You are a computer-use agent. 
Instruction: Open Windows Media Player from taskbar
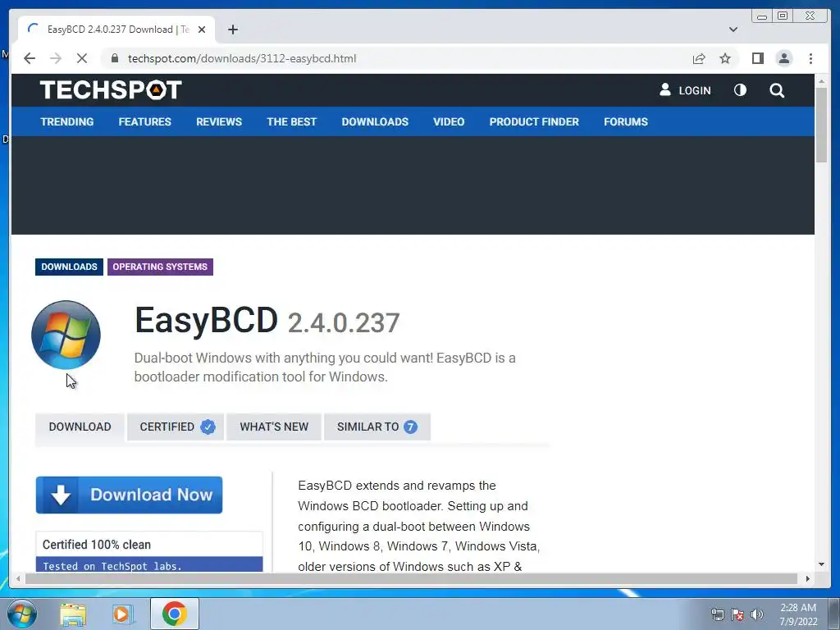(123, 614)
